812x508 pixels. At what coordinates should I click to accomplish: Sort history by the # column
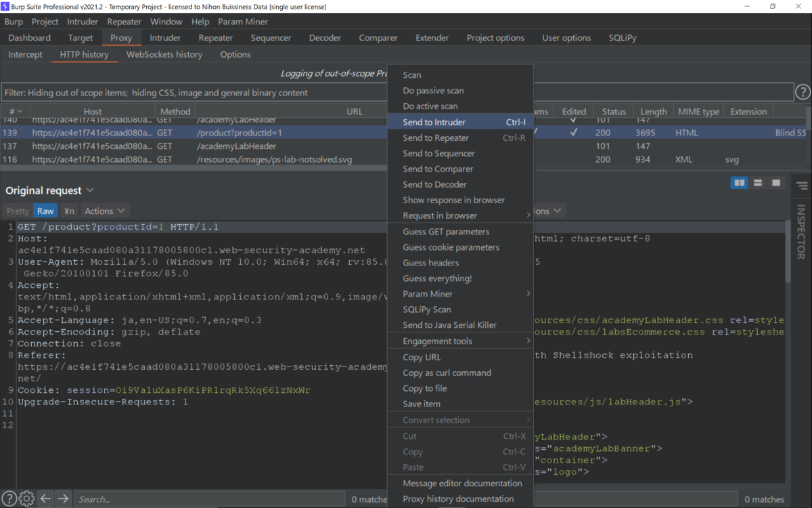[15, 112]
